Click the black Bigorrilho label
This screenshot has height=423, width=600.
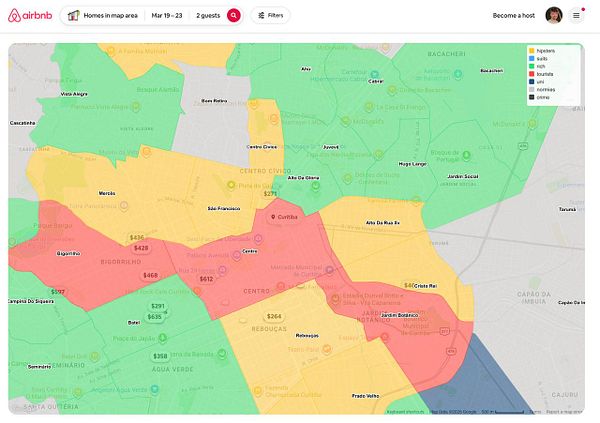point(68,253)
